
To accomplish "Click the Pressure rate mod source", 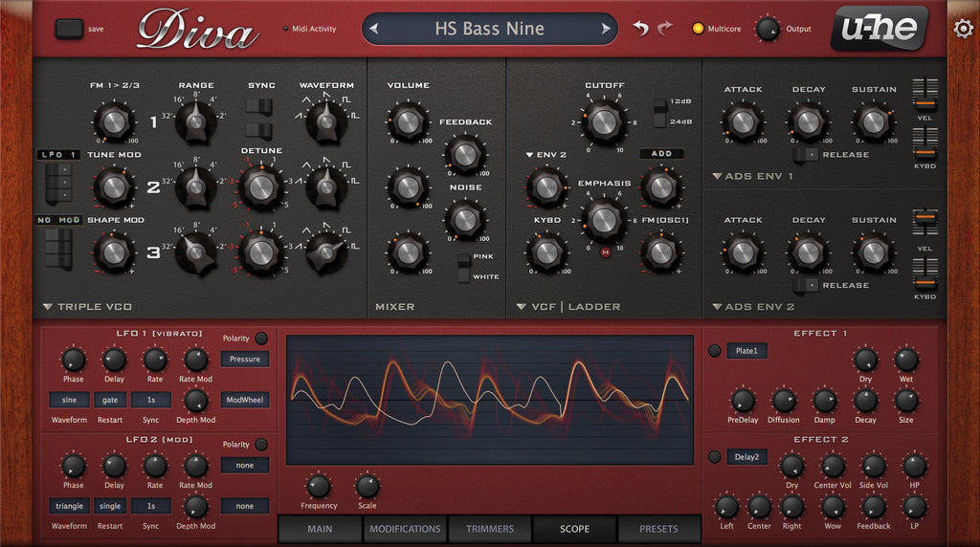I will 244,359.
